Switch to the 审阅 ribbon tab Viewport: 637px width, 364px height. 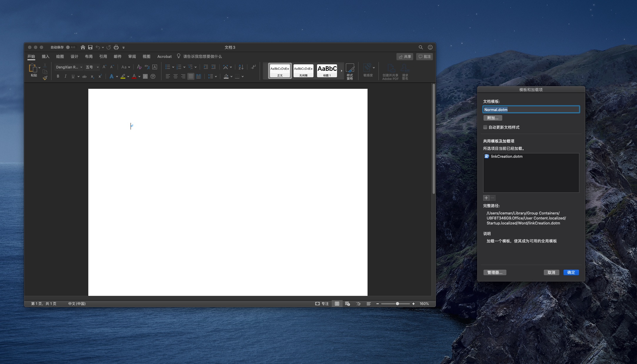click(x=132, y=56)
